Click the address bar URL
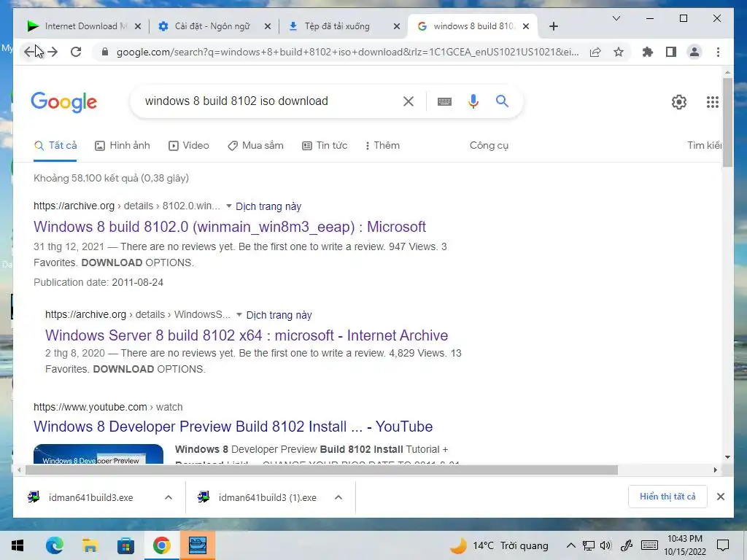 (x=348, y=52)
